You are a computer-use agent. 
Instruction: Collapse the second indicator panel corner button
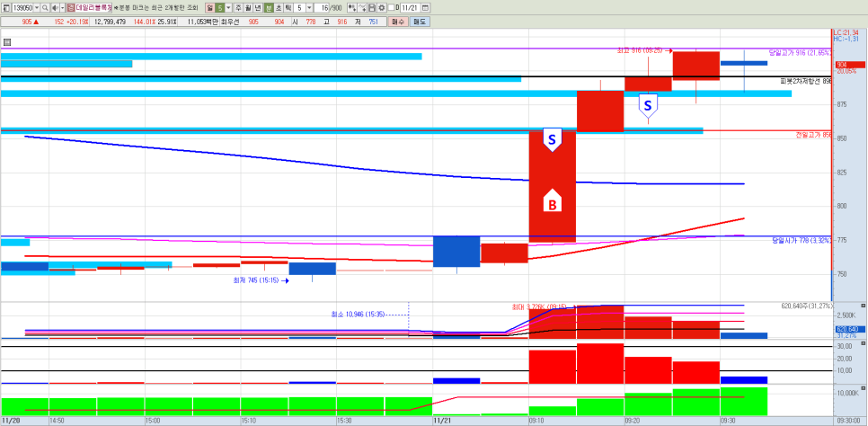point(863,344)
